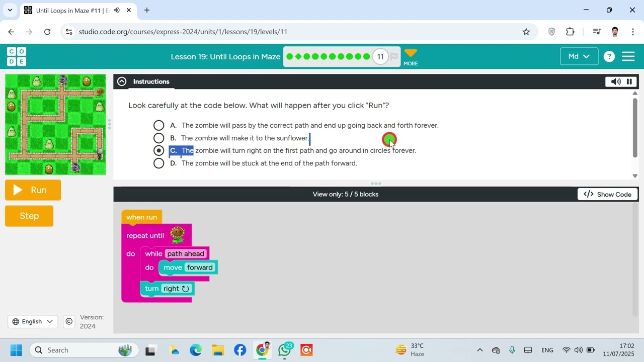Image resolution: width=644 pixels, height=362 pixels.
Task: Pause the instructions audio playback
Action: pos(629,81)
